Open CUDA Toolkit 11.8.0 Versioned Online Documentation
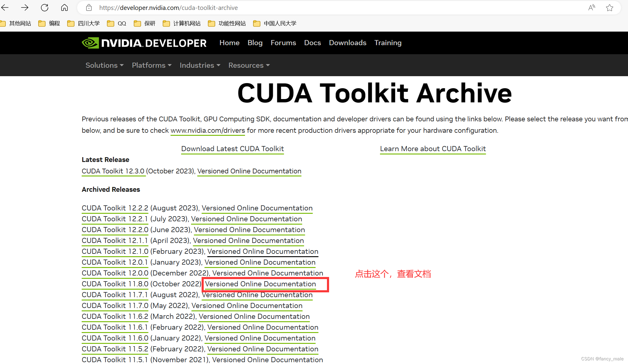Image resolution: width=628 pixels, height=364 pixels. click(260, 284)
